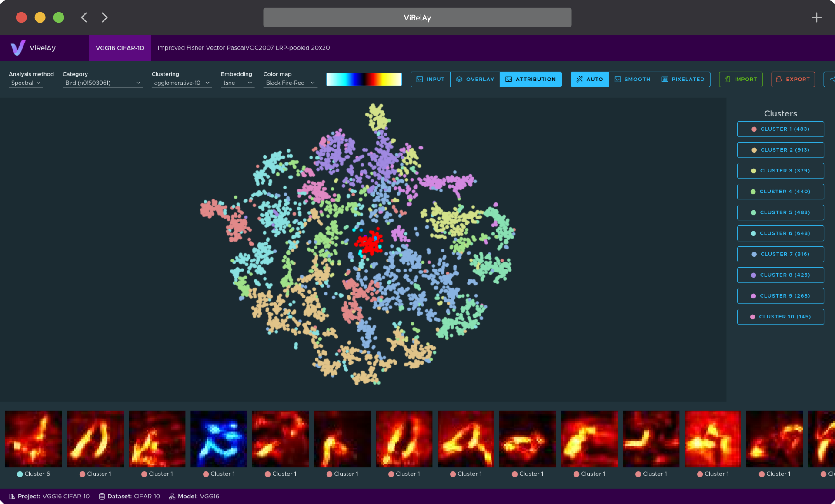Click the Project icon in status bar

(12, 496)
